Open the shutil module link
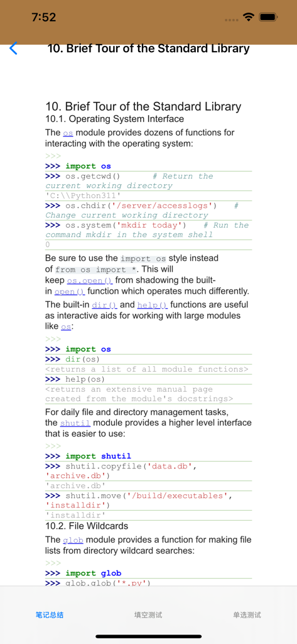 coord(75,423)
